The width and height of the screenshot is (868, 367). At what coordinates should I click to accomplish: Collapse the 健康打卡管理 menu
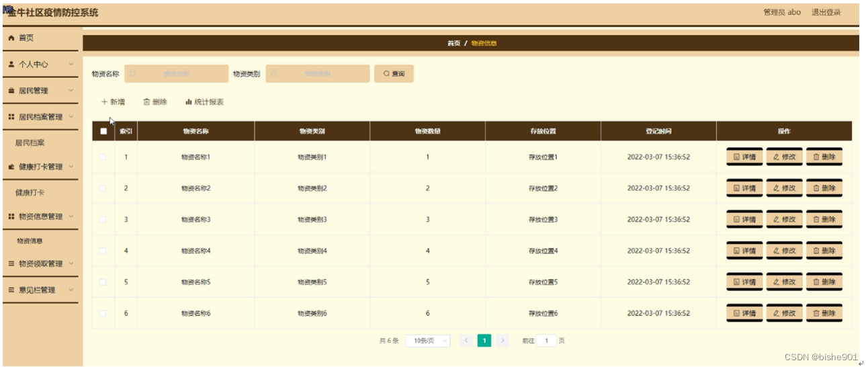(x=40, y=167)
